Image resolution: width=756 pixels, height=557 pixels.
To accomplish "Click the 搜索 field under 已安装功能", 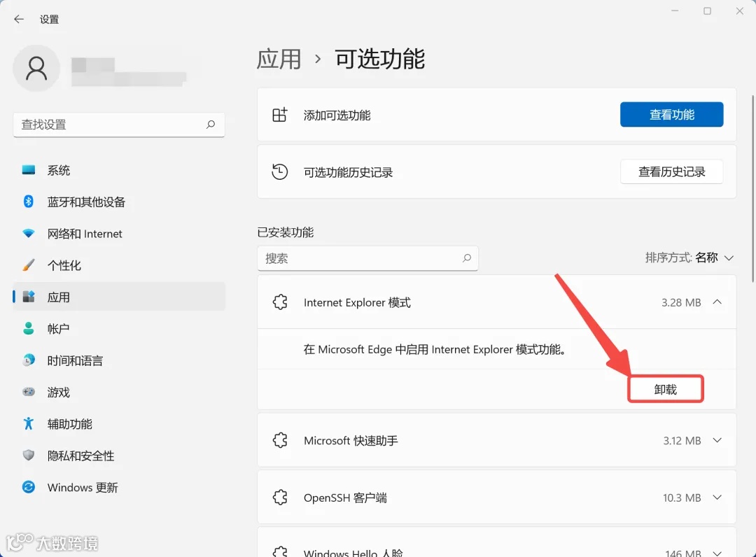I will point(367,258).
